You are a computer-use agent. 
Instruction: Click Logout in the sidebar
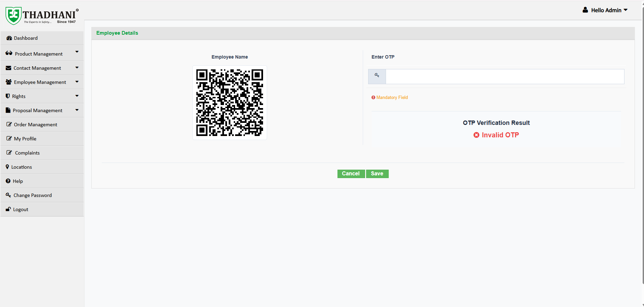[42, 209]
